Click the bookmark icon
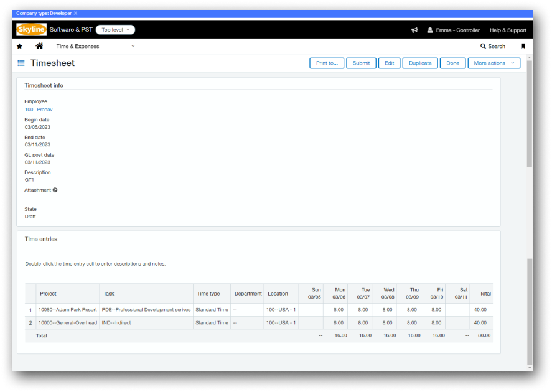The width and height of the screenshot is (552, 392). pyautogui.click(x=523, y=46)
